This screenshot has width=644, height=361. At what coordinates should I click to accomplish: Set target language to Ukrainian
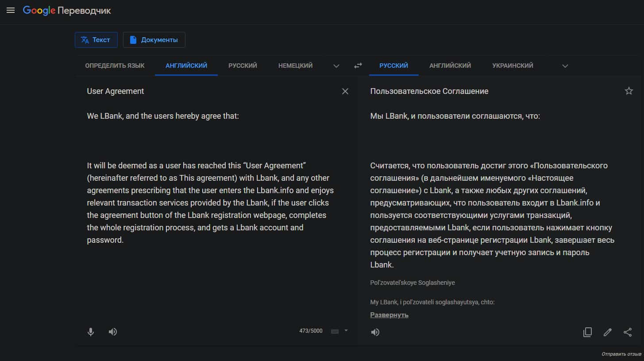click(513, 66)
